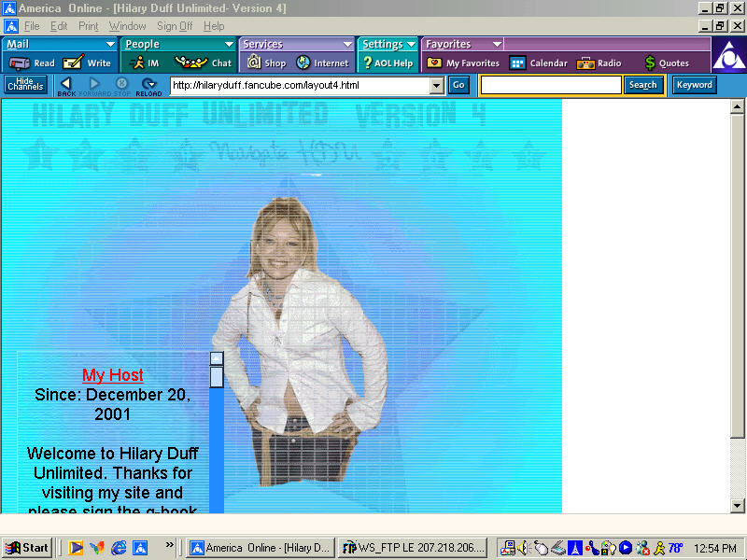Click the search text box

(551, 85)
